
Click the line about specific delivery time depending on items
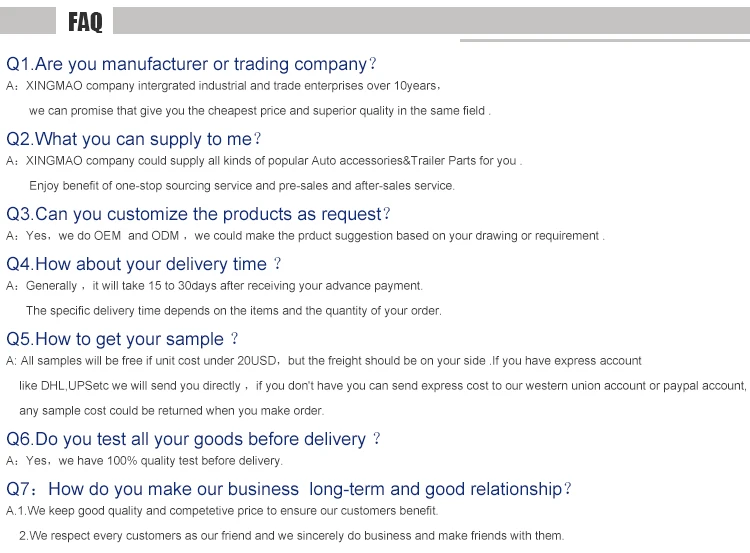click(233, 311)
